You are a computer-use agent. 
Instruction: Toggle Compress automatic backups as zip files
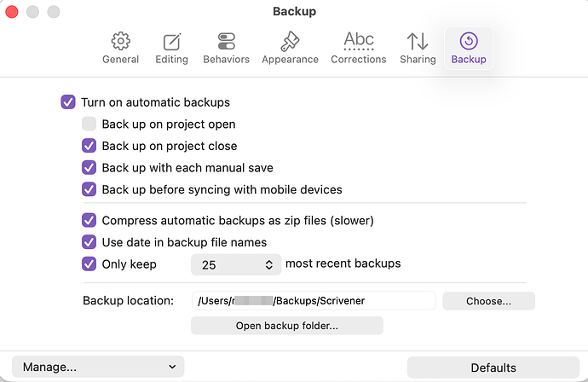click(x=89, y=220)
